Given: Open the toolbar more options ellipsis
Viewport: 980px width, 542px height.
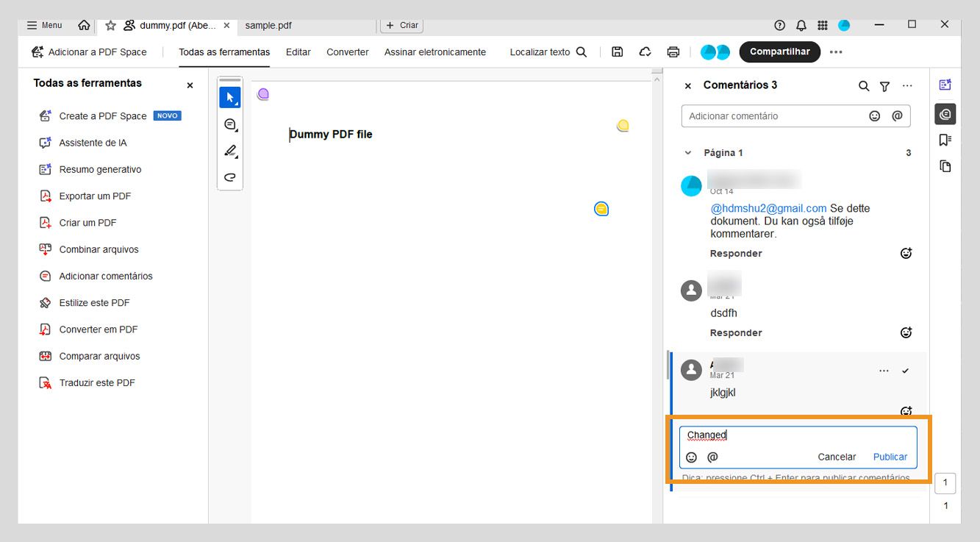Looking at the screenshot, I should click(x=836, y=52).
